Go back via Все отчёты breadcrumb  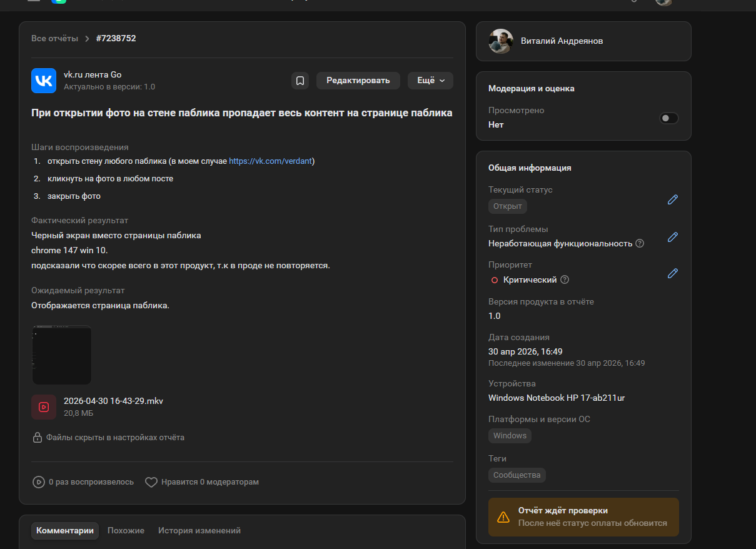(x=55, y=38)
